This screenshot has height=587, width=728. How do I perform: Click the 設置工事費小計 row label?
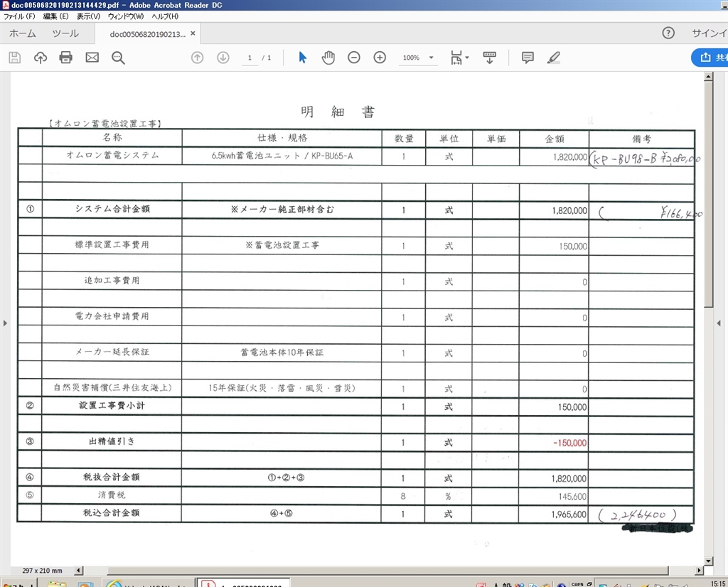click(112, 406)
